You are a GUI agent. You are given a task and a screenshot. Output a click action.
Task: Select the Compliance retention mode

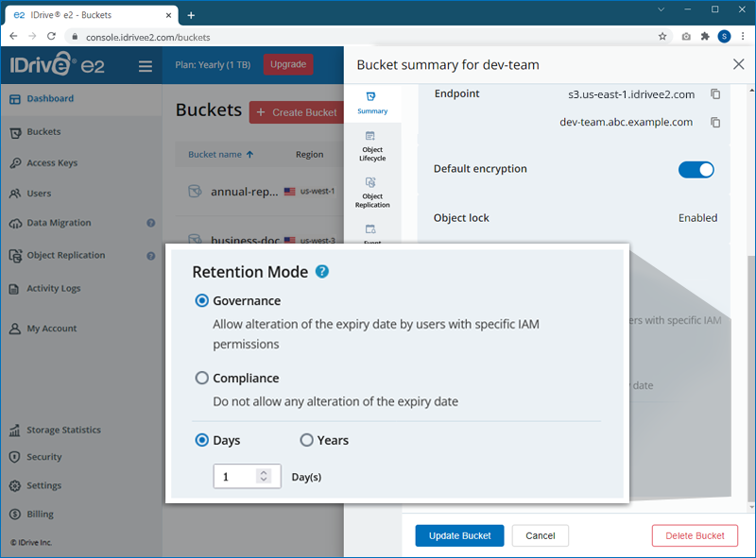point(201,379)
